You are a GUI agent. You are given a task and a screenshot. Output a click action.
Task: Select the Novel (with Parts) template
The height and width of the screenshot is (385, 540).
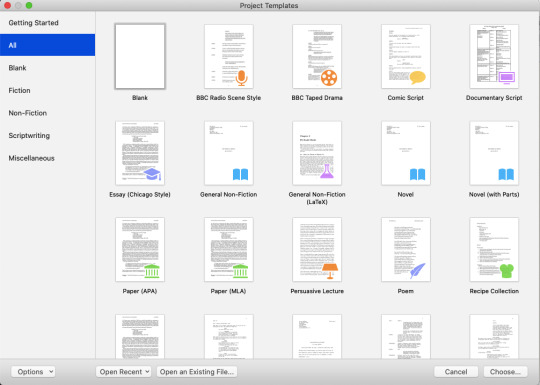494,153
